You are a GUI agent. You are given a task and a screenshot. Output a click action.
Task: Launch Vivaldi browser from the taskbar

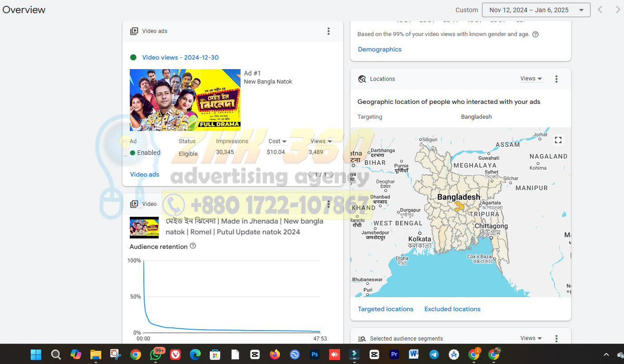click(175, 355)
